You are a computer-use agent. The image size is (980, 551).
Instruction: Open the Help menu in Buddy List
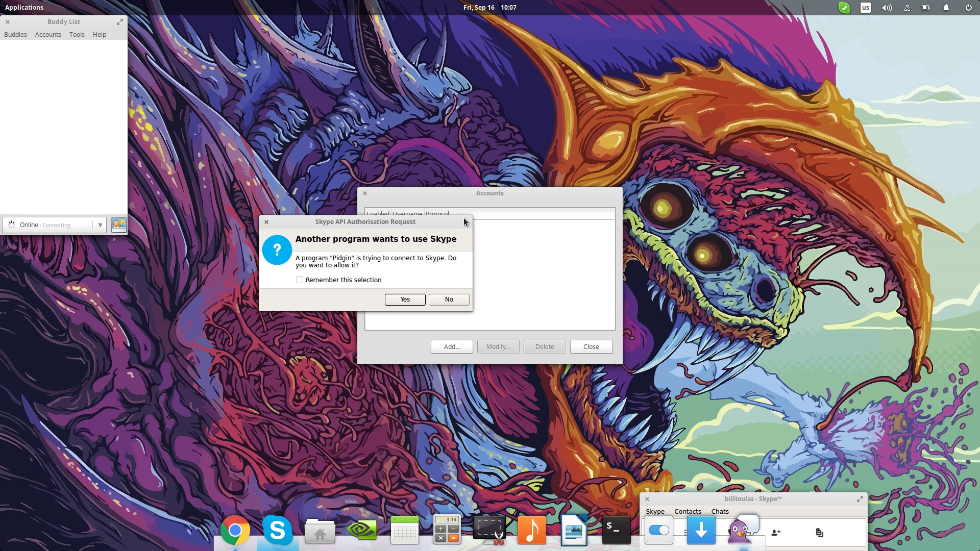(100, 34)
